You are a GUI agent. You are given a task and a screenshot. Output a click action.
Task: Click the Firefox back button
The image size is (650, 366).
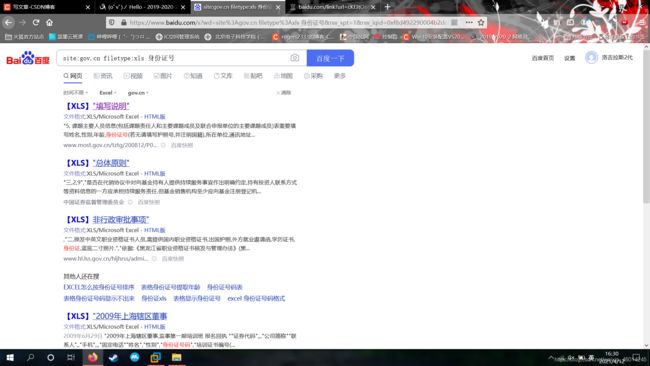pos(9,22)
